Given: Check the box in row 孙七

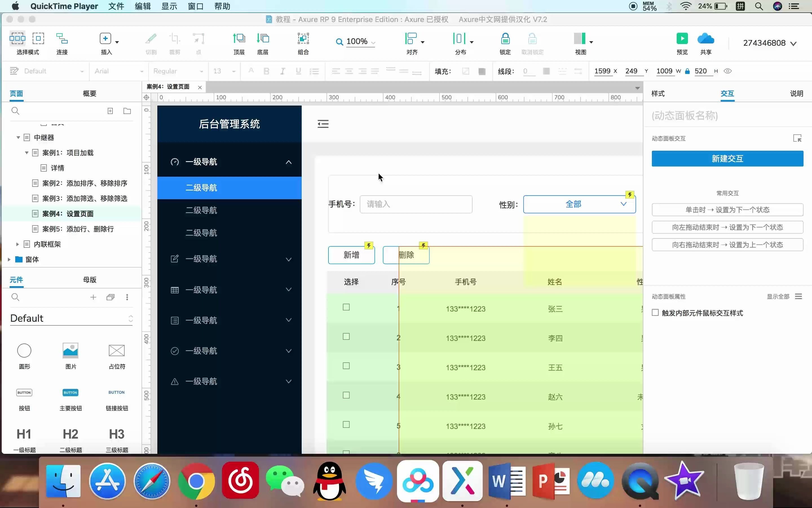Looking at the screenshot, I should click(346, 424).
